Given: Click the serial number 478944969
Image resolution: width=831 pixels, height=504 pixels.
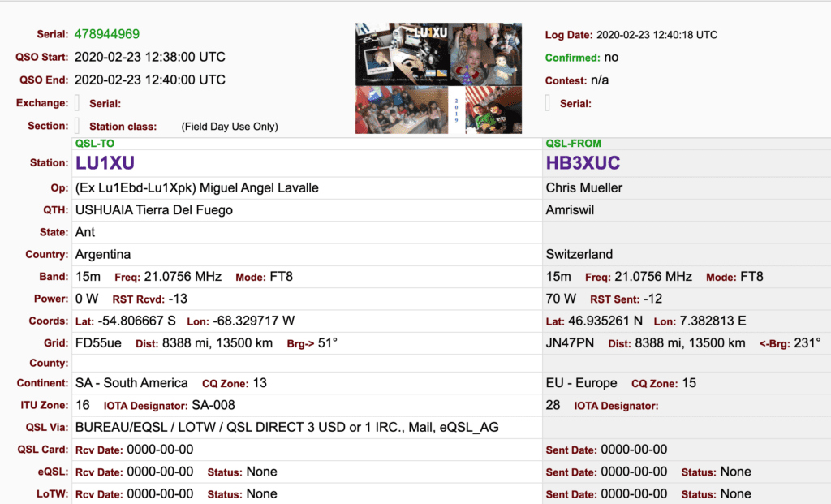Looking at the screenshot, I should click(x=107, y=34).
